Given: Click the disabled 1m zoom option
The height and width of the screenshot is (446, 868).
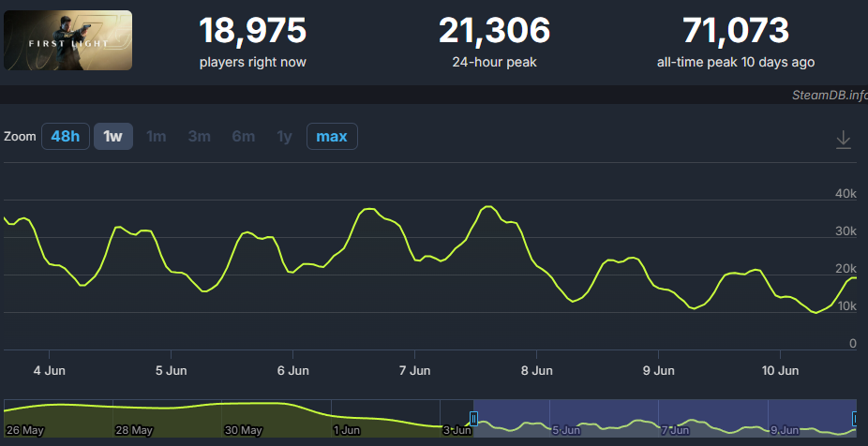Looking at the screenshot, I should 157,136.
